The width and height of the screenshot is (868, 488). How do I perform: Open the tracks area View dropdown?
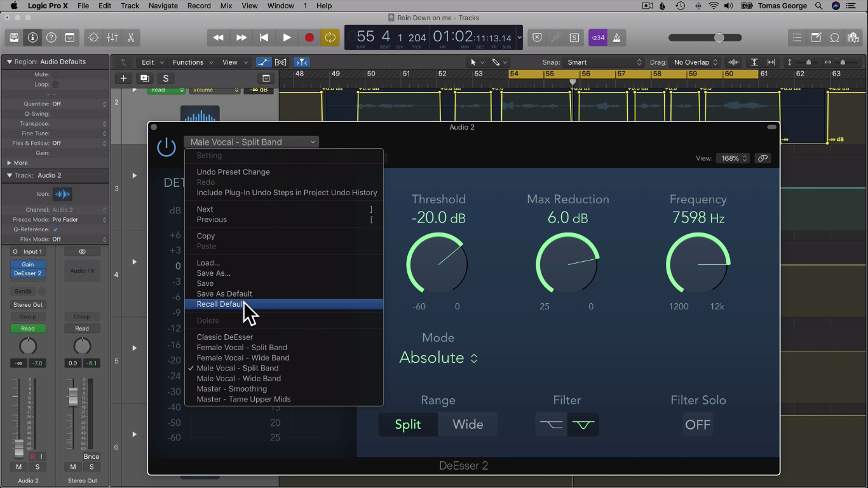(234, 62)
